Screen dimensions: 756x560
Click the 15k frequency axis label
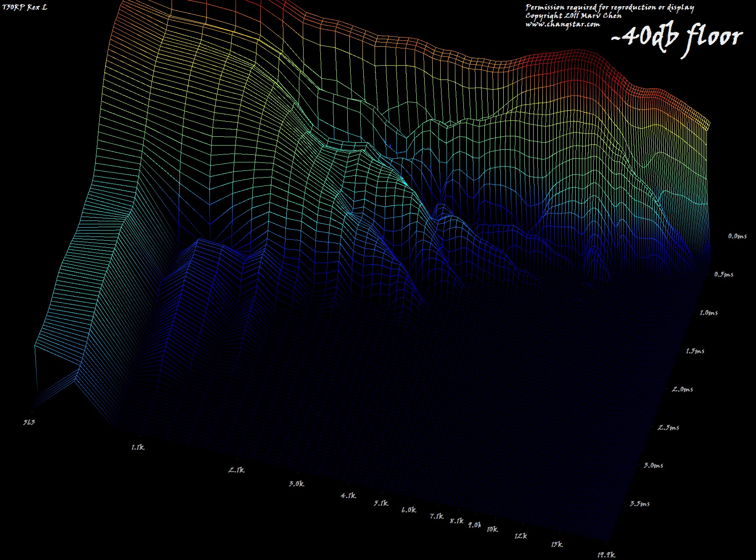pos(557,544)
